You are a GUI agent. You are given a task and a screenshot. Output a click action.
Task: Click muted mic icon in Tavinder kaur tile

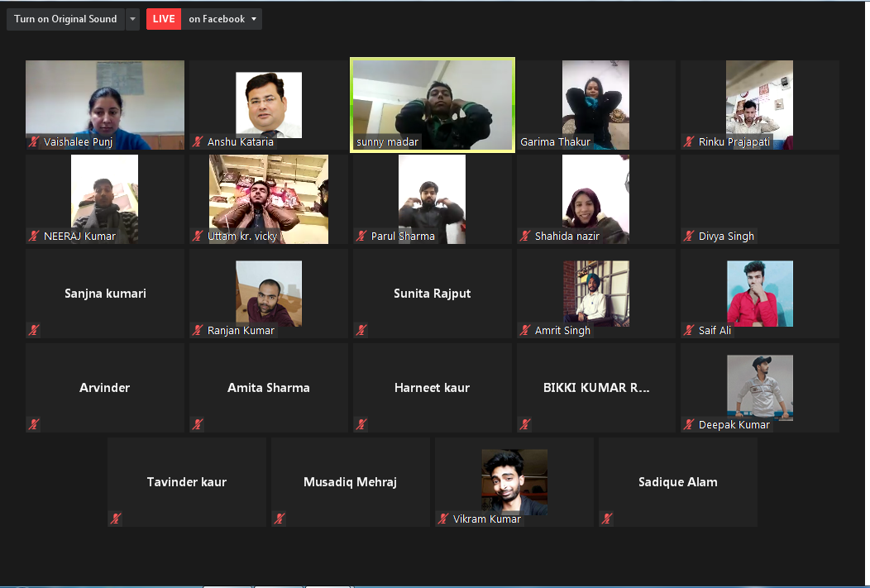[116, 519]
